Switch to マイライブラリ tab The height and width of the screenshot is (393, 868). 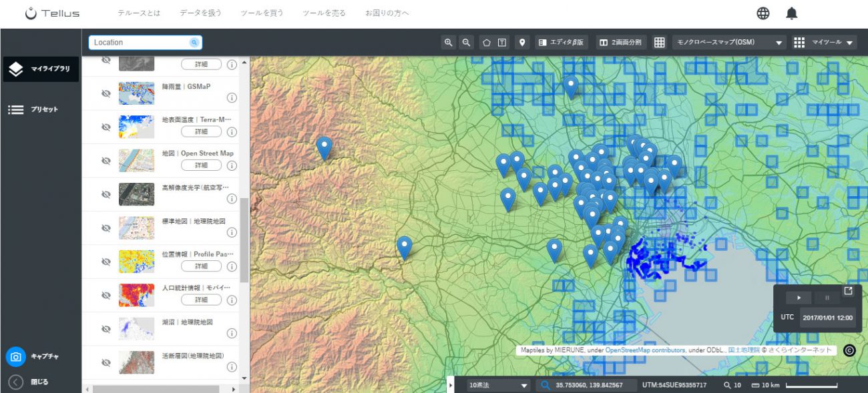(41, 69)
